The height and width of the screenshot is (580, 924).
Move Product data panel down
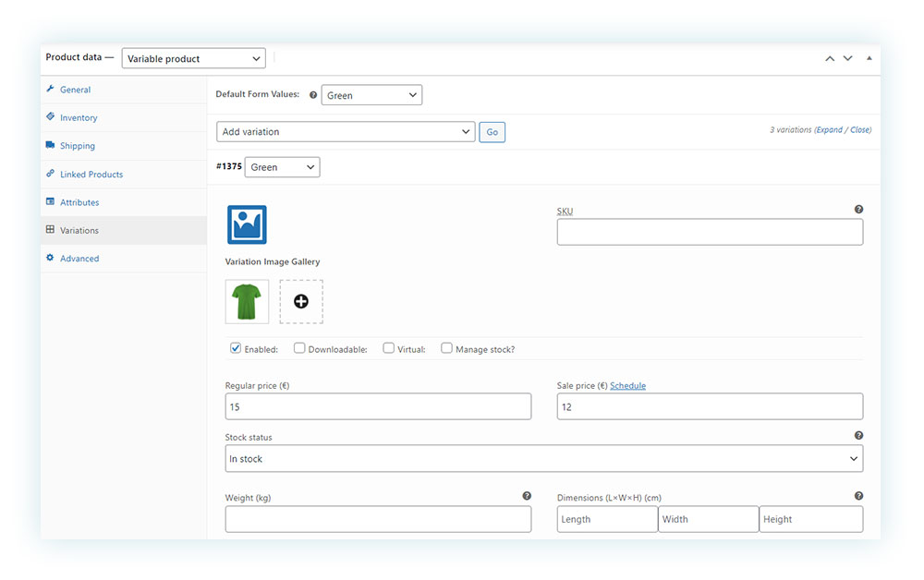[x=848, y=58]
